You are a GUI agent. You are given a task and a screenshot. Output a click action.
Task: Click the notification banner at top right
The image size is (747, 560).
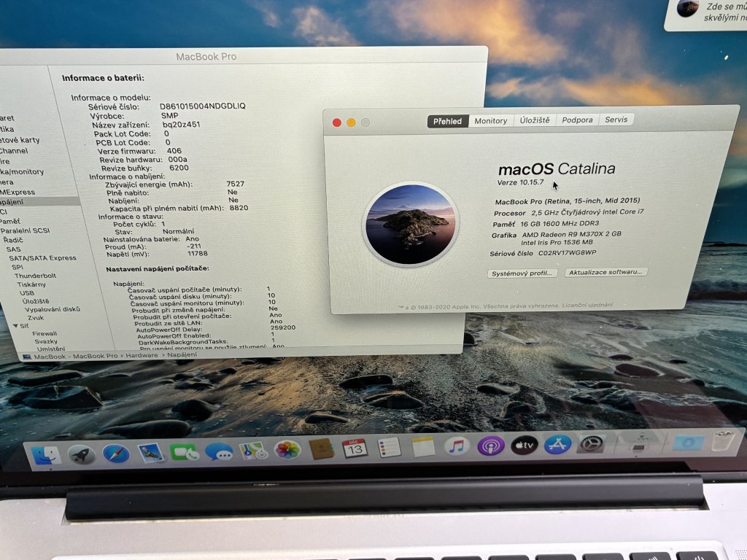(x=705, y=15)
